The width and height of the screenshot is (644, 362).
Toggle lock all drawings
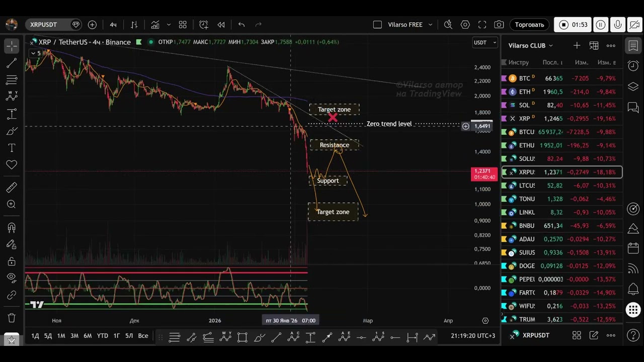point(12,261)
